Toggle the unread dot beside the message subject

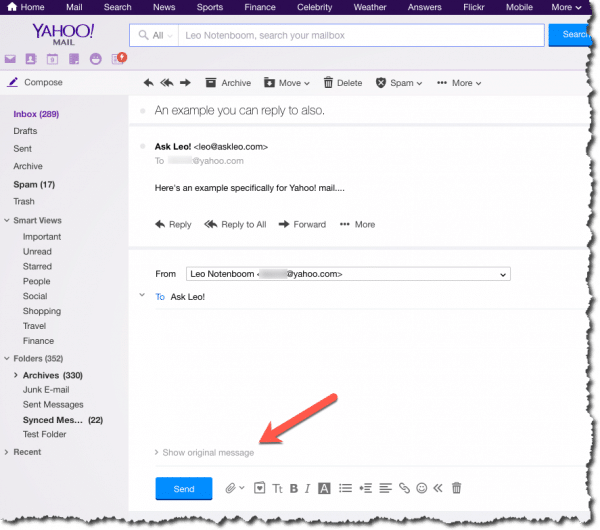point(143,111)
